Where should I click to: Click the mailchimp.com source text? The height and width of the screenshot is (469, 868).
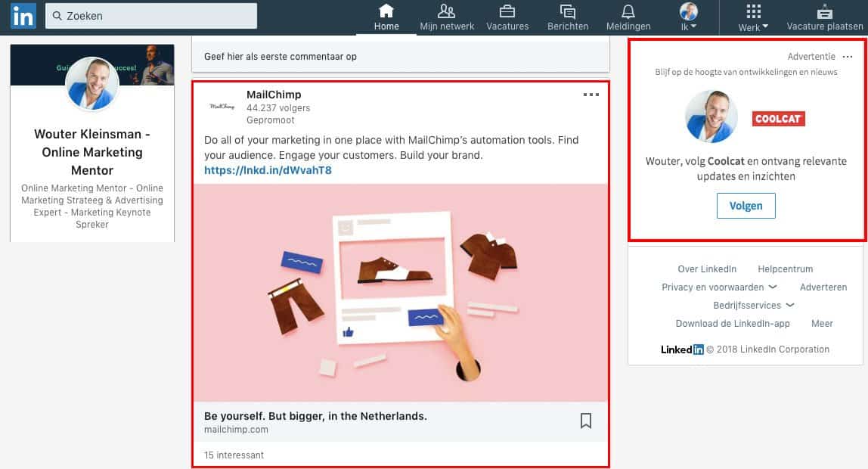[x=236, y=430]
